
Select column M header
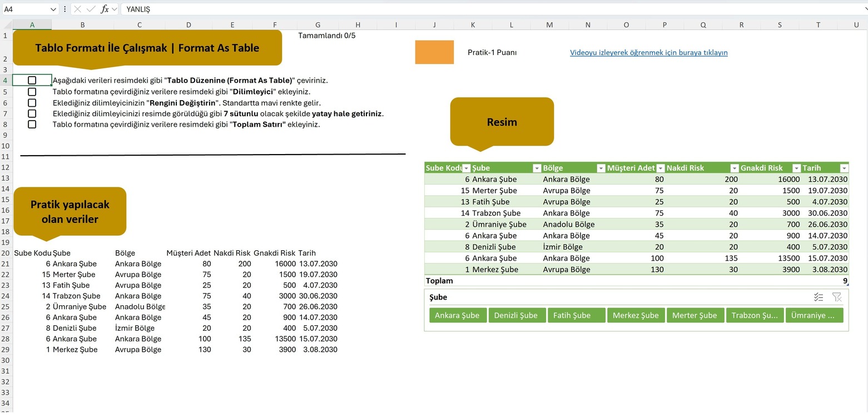(x=549, y=24)
